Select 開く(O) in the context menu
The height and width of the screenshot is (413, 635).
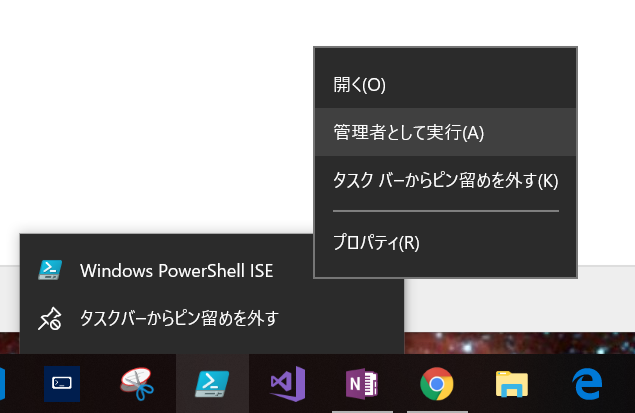click(445, 85)
